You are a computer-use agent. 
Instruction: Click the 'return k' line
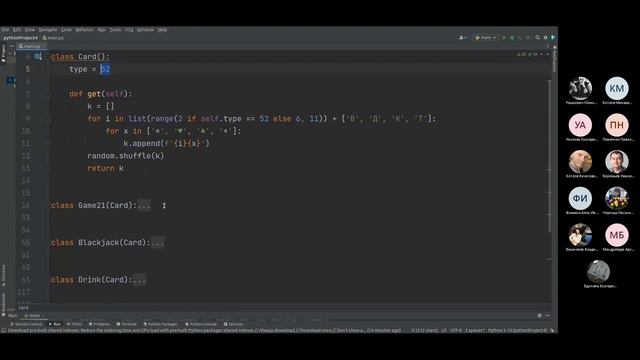(x=105, y=168)
